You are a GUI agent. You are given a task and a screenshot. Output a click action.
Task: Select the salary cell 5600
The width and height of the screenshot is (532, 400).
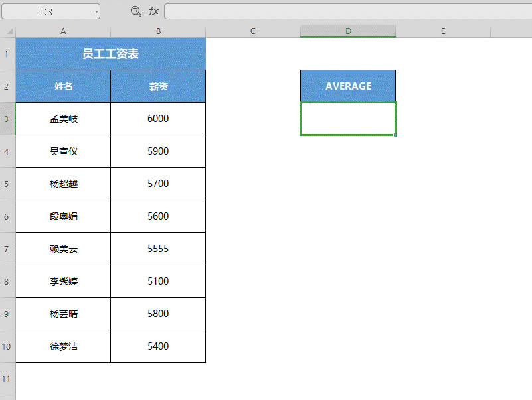158,217
